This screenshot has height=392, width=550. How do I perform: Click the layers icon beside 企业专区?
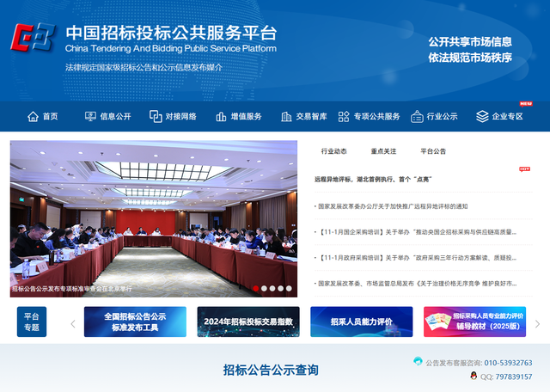pyautogui.click(x=482, y=117)
